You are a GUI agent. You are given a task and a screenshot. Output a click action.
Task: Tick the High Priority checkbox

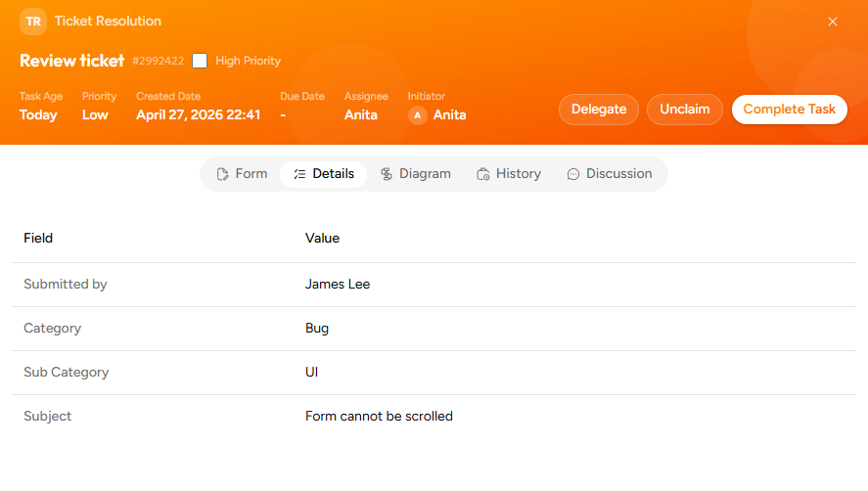click(200, 61)
